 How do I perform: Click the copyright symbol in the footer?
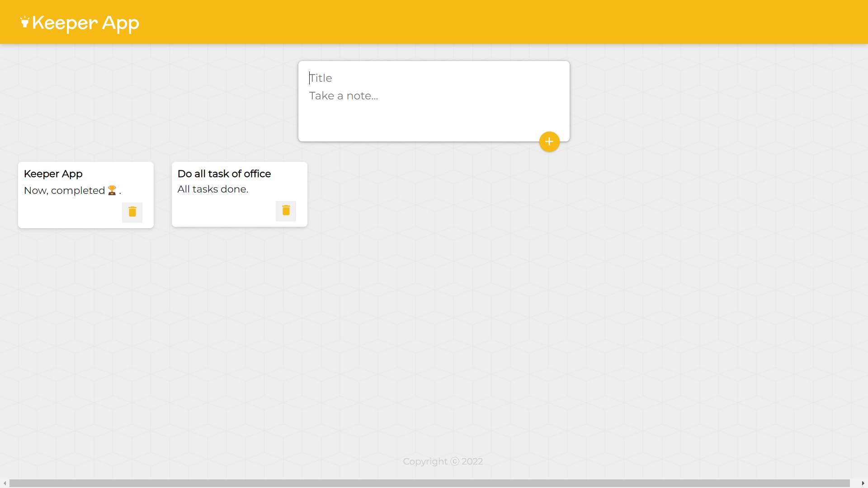pos(455,461)
